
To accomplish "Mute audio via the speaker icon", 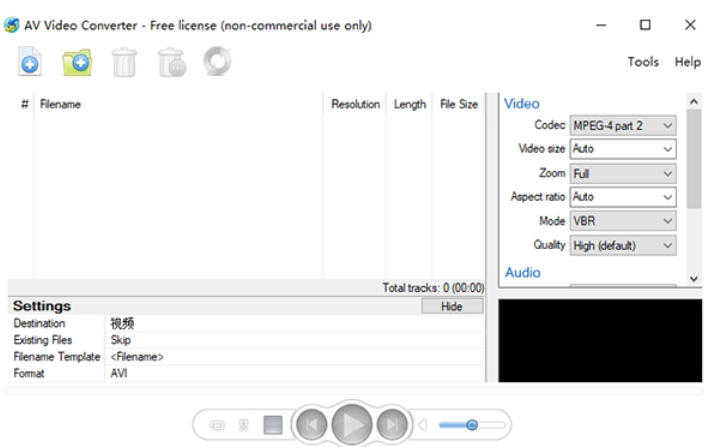I will [422, 425].
